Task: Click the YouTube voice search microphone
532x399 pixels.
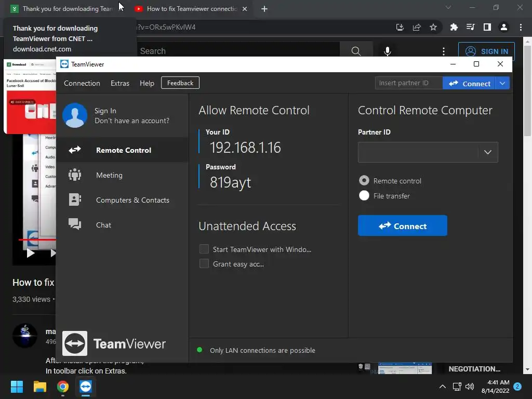Action: point(387,51)
